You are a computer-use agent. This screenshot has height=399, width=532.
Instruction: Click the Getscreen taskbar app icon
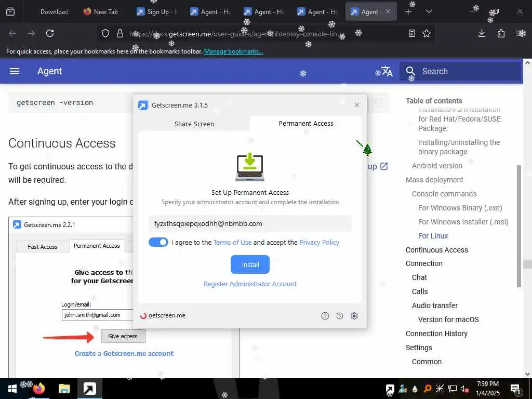click(89, 389)
